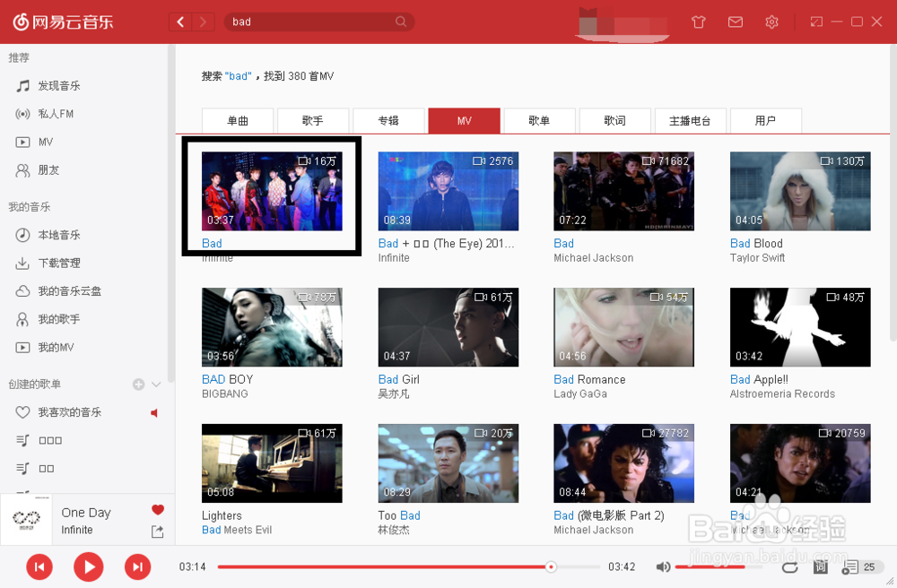Viewport: 897px width, 588px height.
Task: Select the MV results tab
Action: click(464, 121)
